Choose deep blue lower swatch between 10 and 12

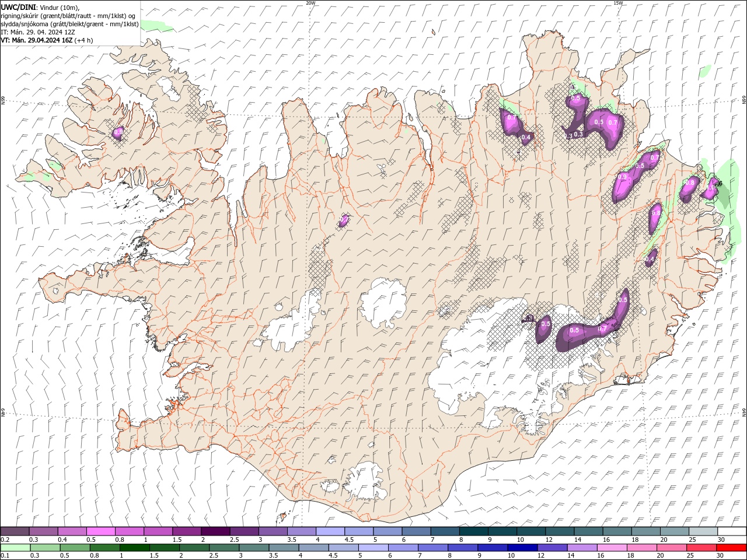click(522, 548)
